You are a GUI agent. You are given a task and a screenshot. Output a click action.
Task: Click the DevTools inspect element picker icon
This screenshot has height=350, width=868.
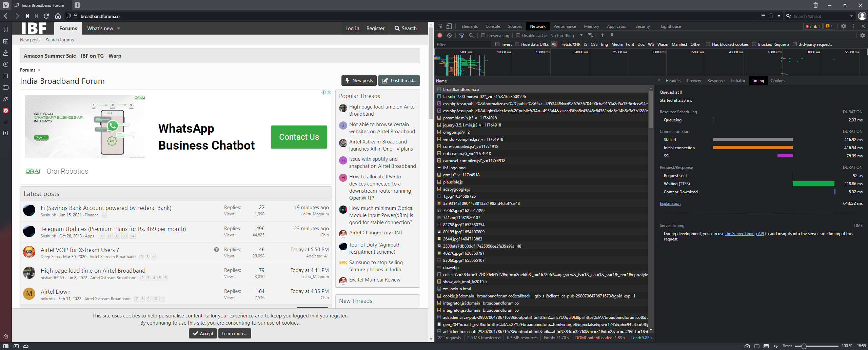pos(440,26)
